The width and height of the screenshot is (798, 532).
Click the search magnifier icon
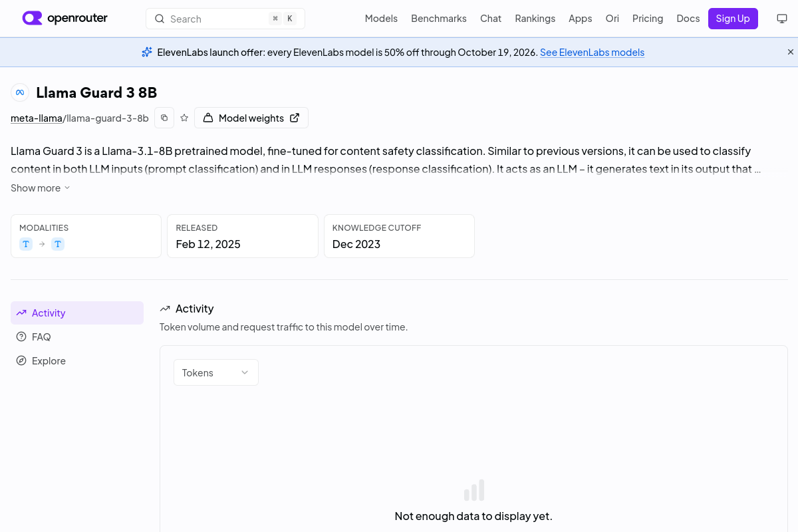pos(160,19)
